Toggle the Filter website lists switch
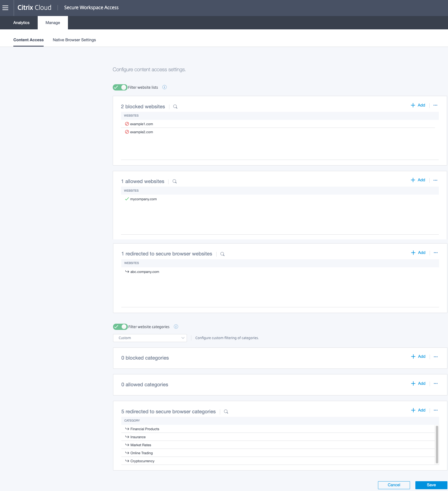 [x=120, y=87]
